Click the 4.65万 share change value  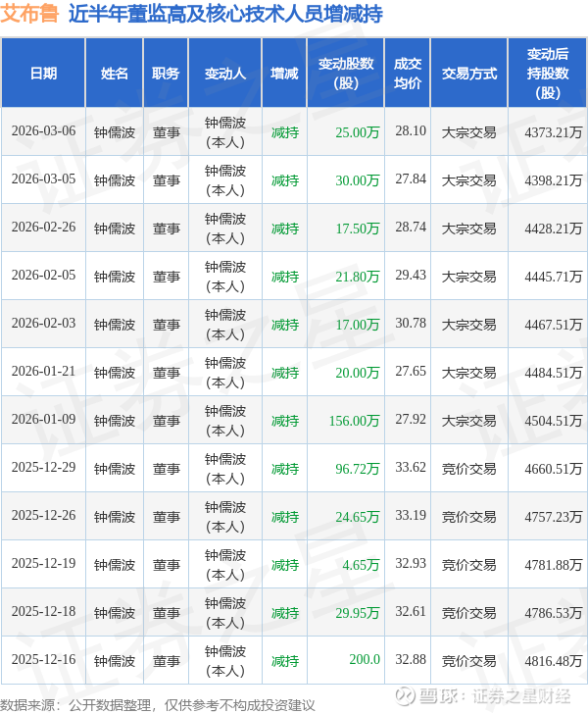(x=361, y=565)
